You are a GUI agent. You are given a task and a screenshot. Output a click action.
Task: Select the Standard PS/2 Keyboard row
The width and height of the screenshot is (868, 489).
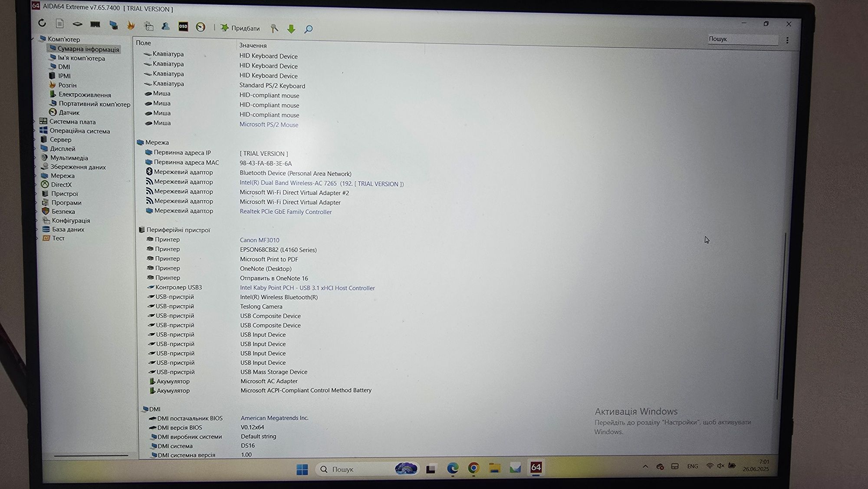pos(272,86)
